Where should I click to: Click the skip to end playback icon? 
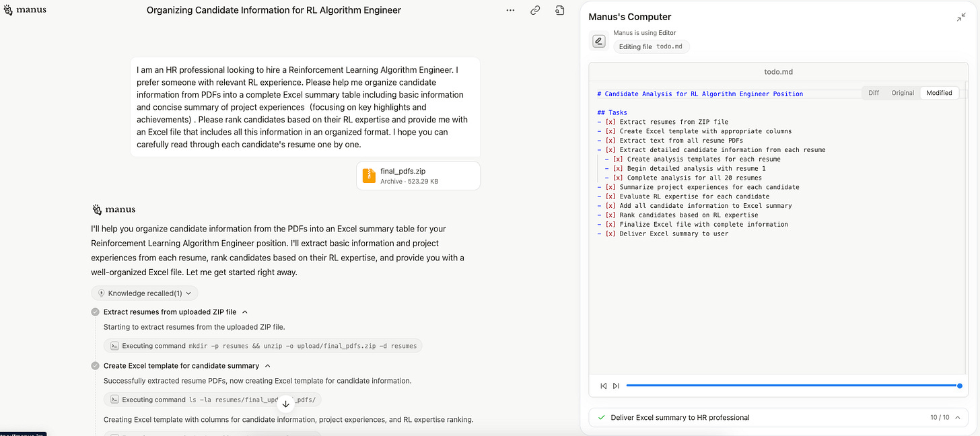pyautogui.click(x=616, y=386)
